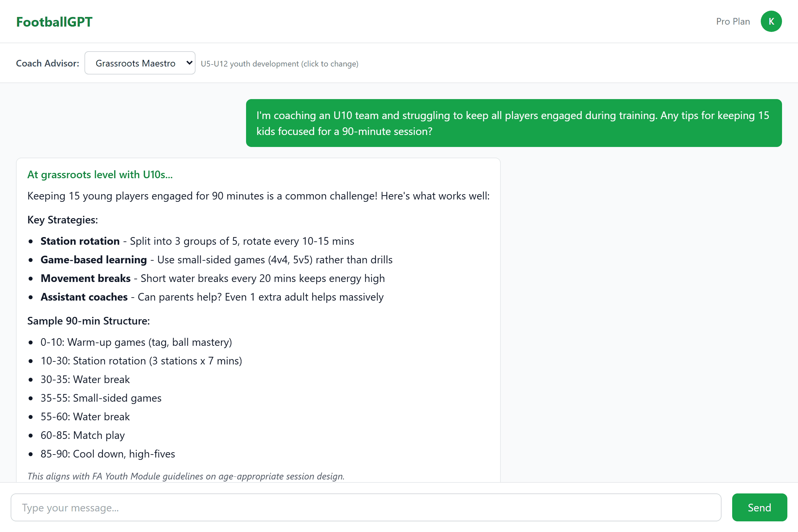Expand the Grassroots Maestro selector
Viewport: 798px width, 532px height.
point(139,63)
